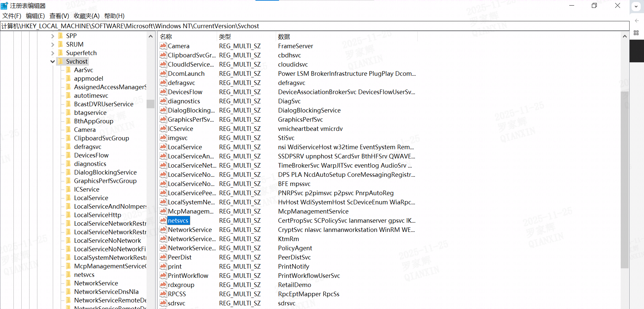Image resolution: width=644 pixels, height=309 pixels.
Task: Sort values by 数据 column header
Action: 347,36
